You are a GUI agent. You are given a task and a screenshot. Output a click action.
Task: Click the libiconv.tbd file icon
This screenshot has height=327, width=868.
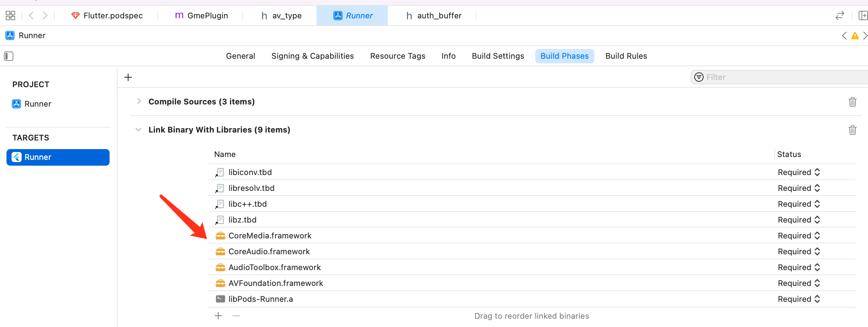[220, 173]
